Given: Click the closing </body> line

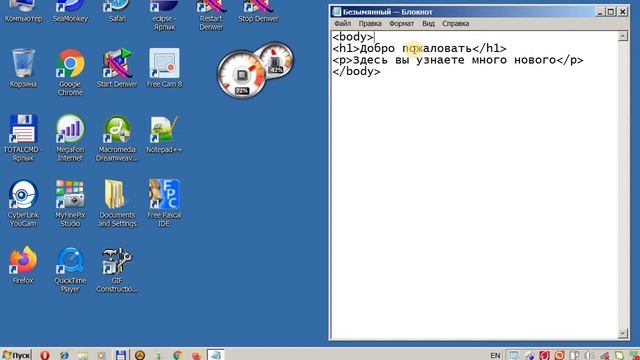Looking at the screenshot, I should (x=356, y=71).
